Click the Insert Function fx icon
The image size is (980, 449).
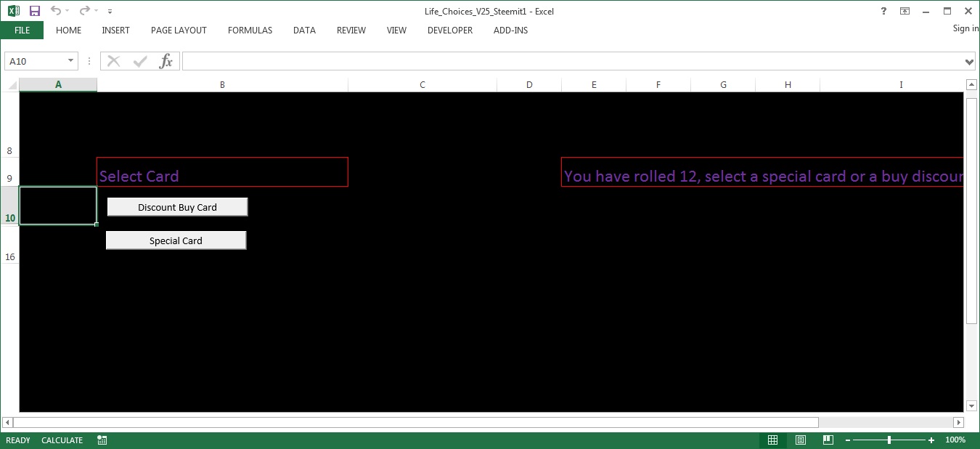coord(166,61)
